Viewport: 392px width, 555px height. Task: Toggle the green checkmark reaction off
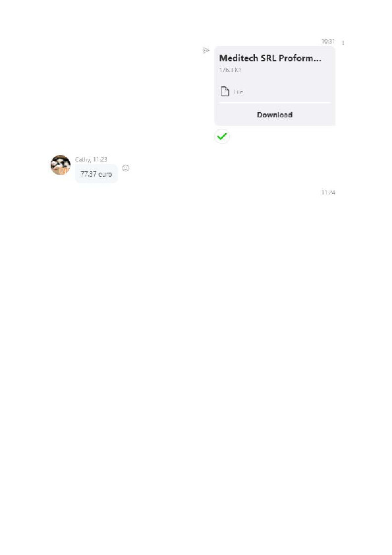[222, 136]
